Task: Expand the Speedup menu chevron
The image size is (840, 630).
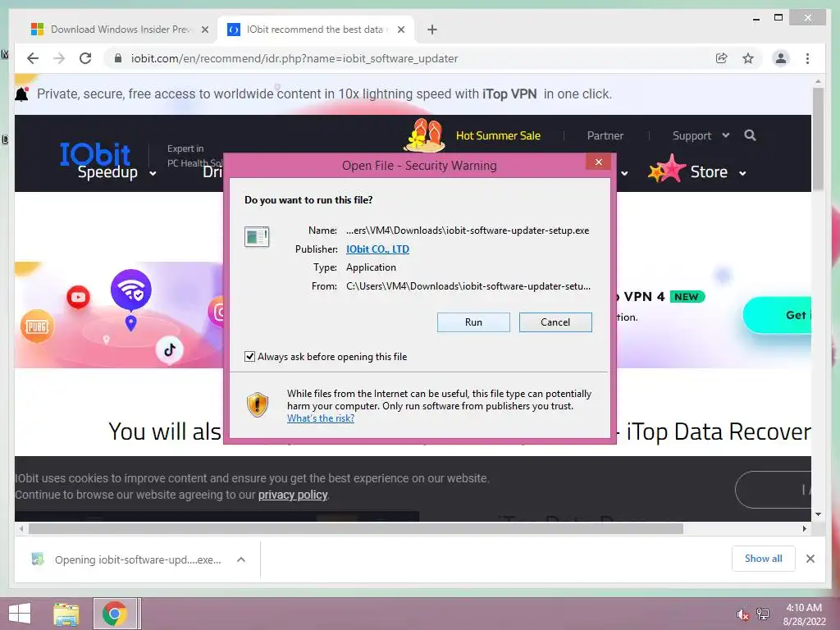Action: [x=153, y=174]
